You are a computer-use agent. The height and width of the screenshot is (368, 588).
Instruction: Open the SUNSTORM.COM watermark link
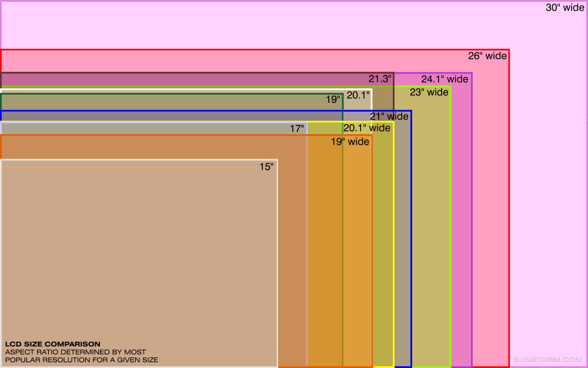click(x=547, y=359)
